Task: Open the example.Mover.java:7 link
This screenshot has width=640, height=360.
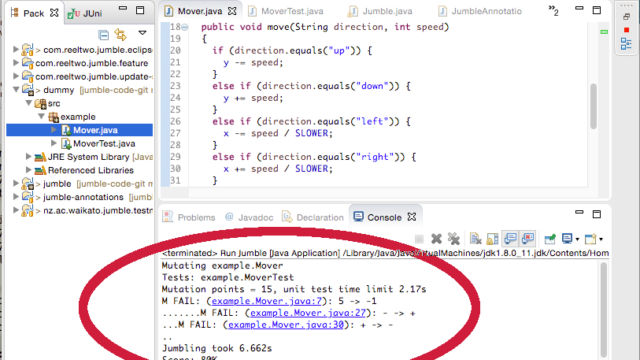Action: point(267,301)
